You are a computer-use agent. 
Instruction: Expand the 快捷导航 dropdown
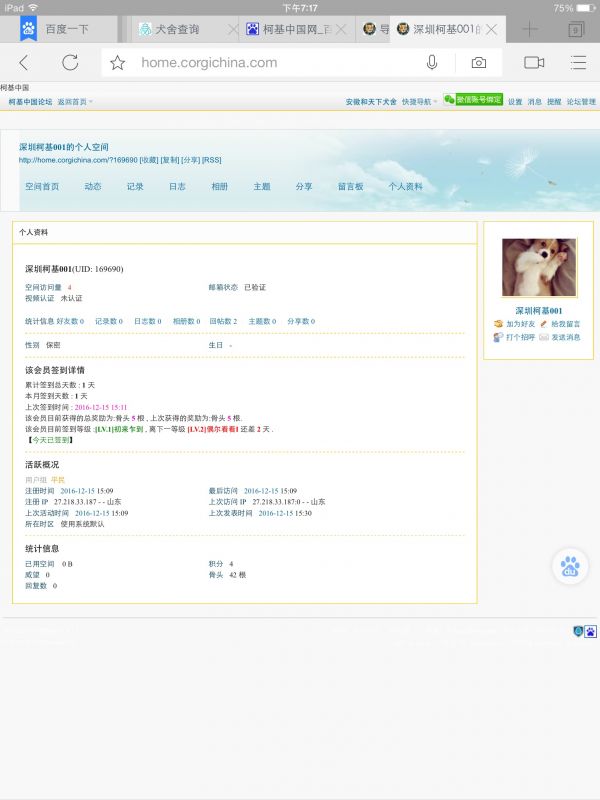pyautogui.click(x=418, y=101)
